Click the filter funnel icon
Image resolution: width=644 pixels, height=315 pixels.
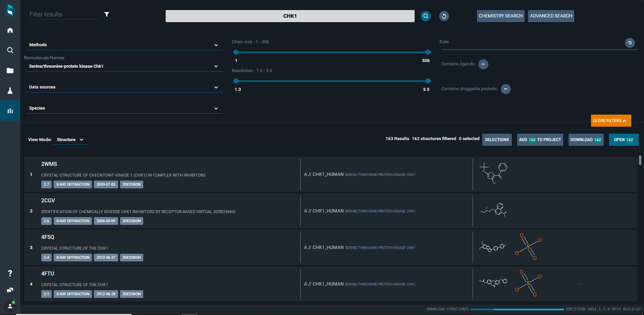[x=107, y=14]
